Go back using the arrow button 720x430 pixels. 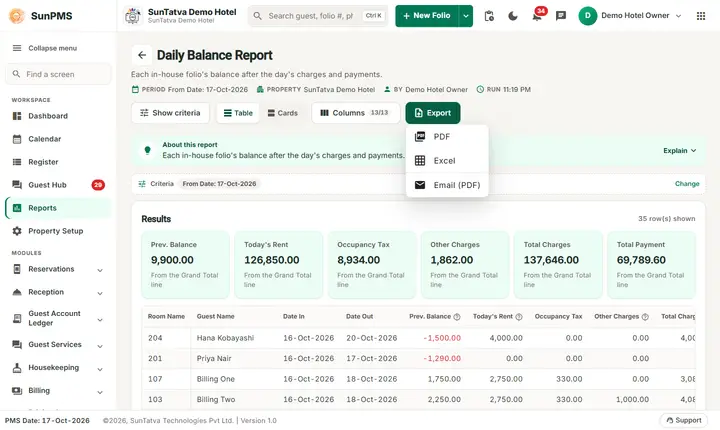(142, 55)
